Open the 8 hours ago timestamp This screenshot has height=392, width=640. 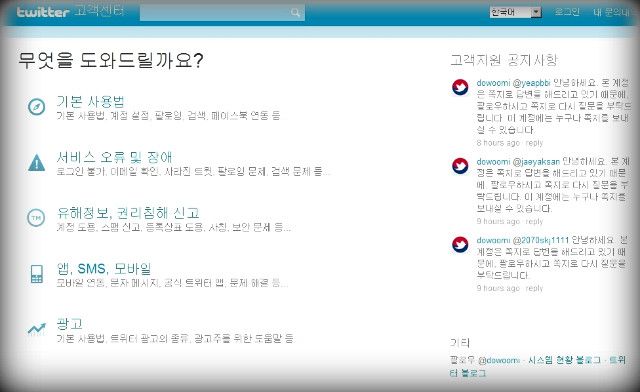pos(498,143)
